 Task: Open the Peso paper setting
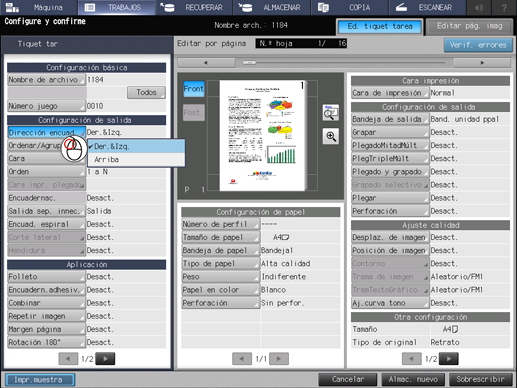[221, 277]
